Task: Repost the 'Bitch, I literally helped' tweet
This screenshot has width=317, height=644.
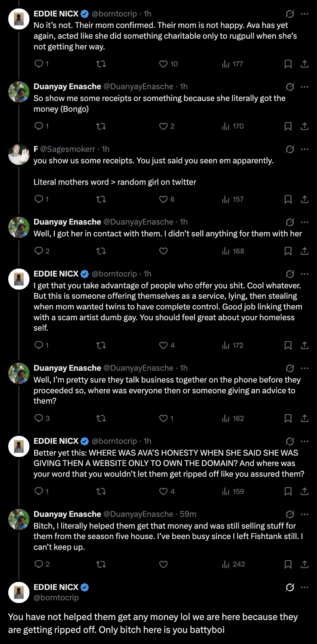Action: [101, 564]
